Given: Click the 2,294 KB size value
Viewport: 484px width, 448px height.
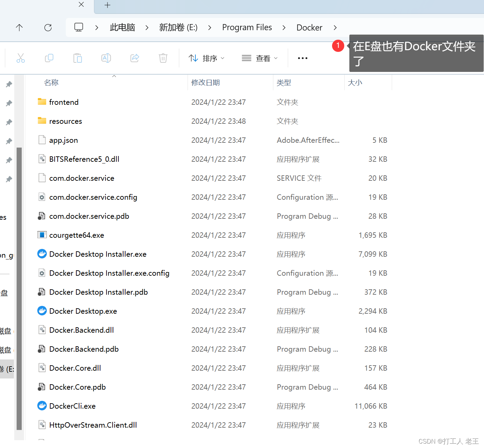Looking at the screenshot, I should point(373,311).
